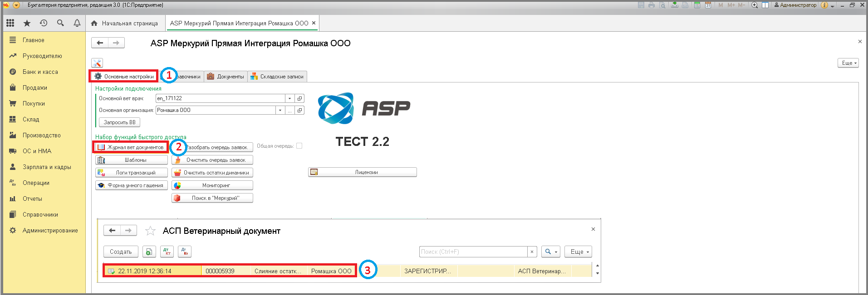Viewport: 868px width, 295px height.
Task: Open the Основная организация record icon
Action: tap(299, 110)
